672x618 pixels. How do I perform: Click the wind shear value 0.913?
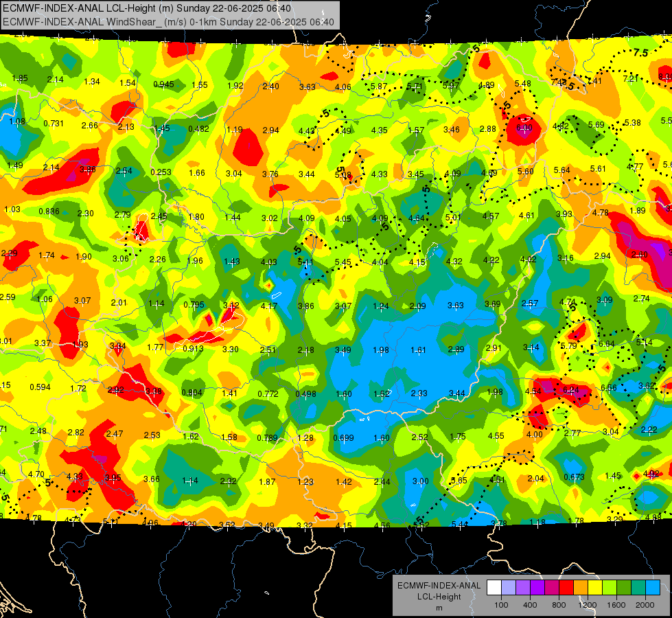pos(193,349)
